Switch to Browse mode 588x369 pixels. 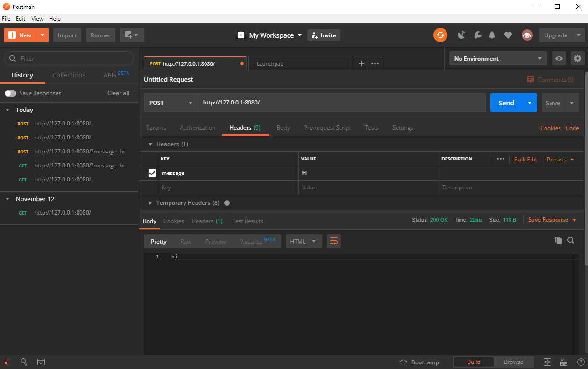point(513,362)
